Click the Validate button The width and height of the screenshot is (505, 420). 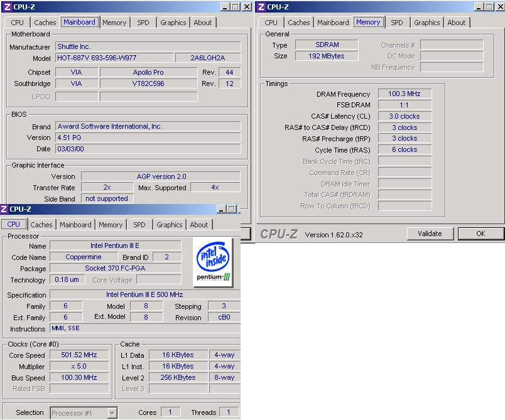click(x=430, y=234)
